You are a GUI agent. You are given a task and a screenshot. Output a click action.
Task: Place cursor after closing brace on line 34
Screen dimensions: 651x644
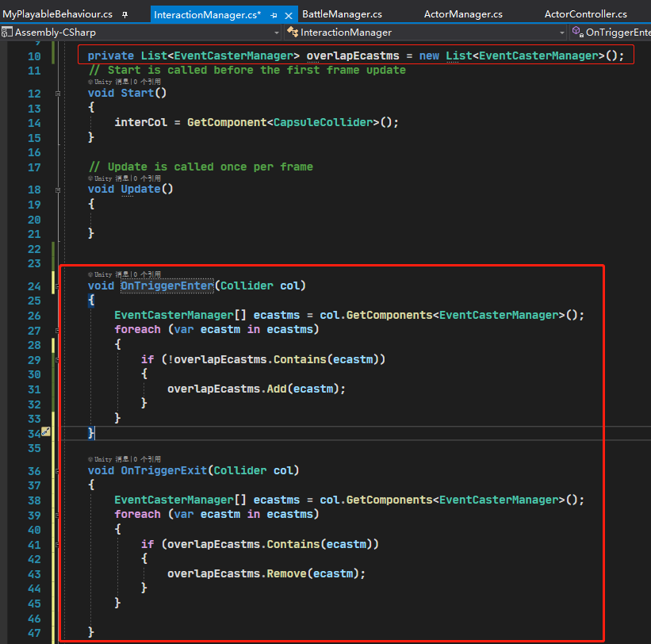tap(95, 433)
